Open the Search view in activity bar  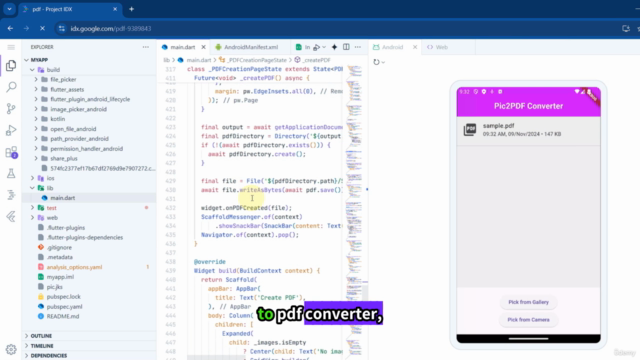11,87
